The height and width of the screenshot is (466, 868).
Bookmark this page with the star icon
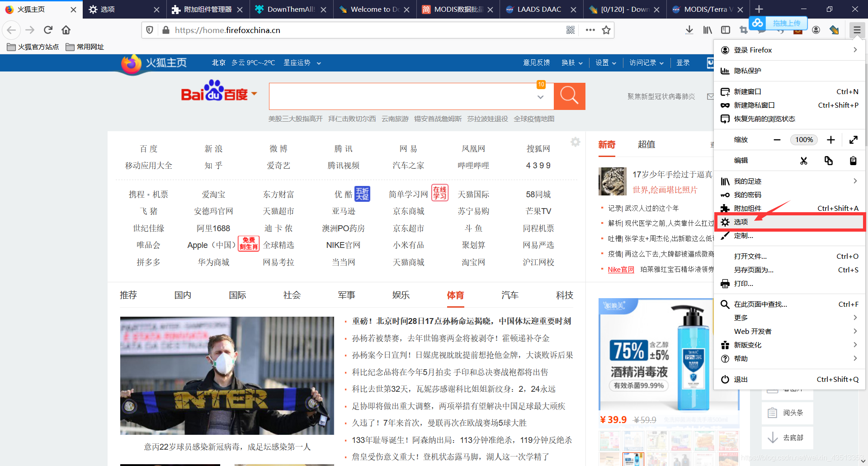(x=606, y=30)
